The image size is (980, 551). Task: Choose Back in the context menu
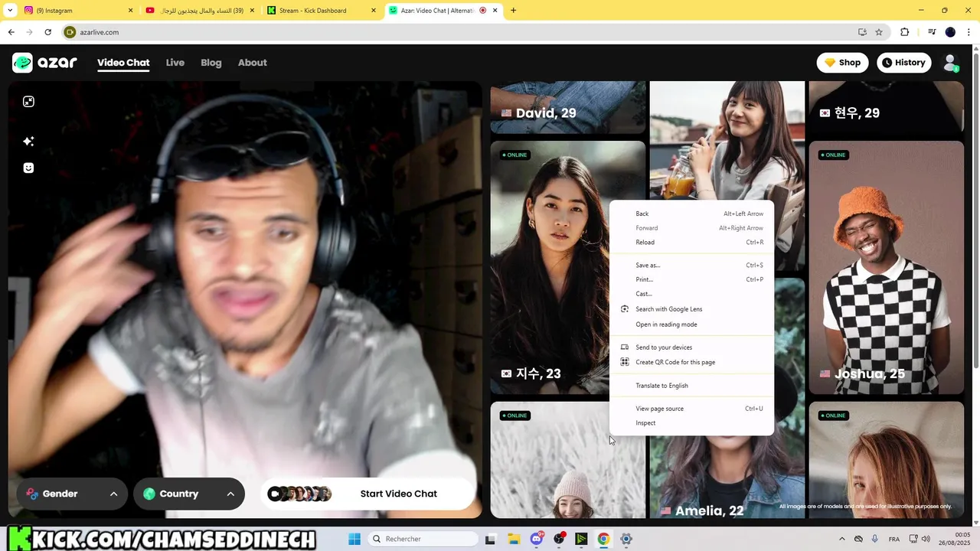point(691,214)
